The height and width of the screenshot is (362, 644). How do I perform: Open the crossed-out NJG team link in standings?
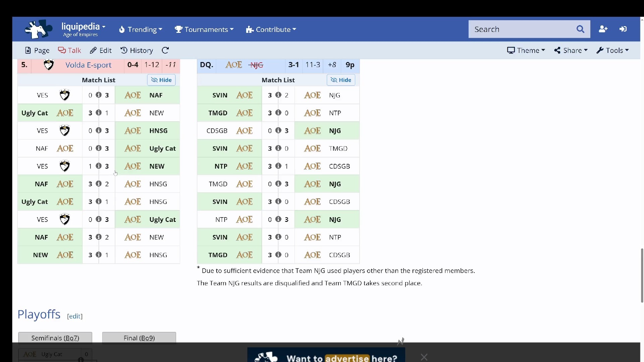point(257,65)
